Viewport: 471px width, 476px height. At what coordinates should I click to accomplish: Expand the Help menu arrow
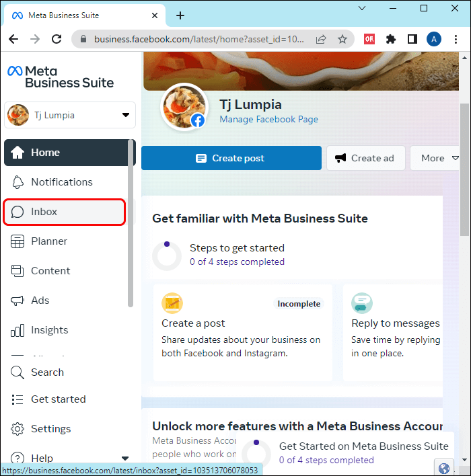(125, 459)
